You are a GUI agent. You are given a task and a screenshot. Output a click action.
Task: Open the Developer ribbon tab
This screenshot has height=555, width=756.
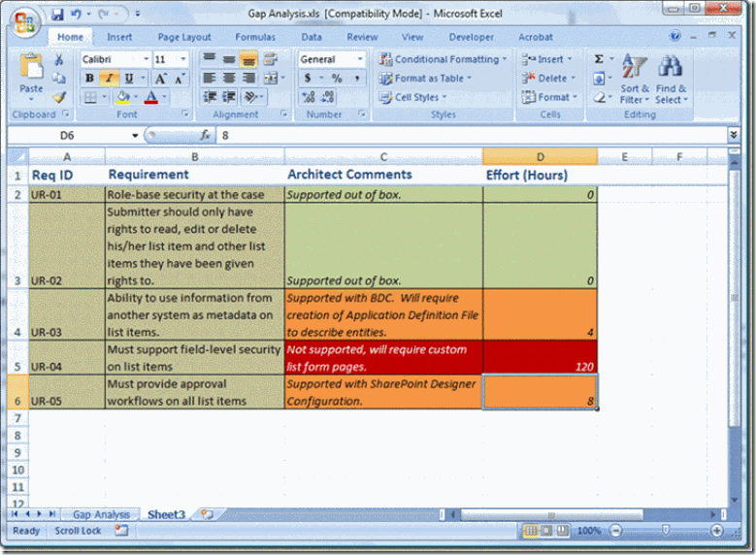pyautogui.click(x=471, y=37)
